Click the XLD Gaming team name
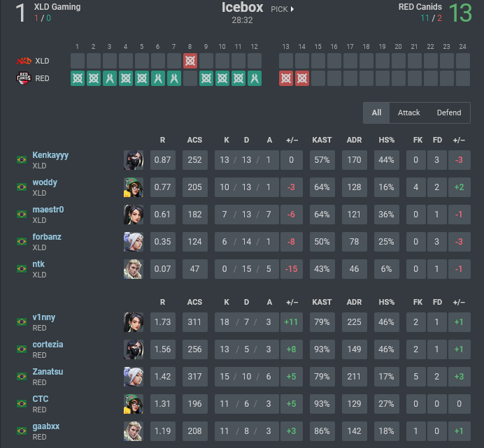Viewport: 484px width, 448px height. coord(57,7)
